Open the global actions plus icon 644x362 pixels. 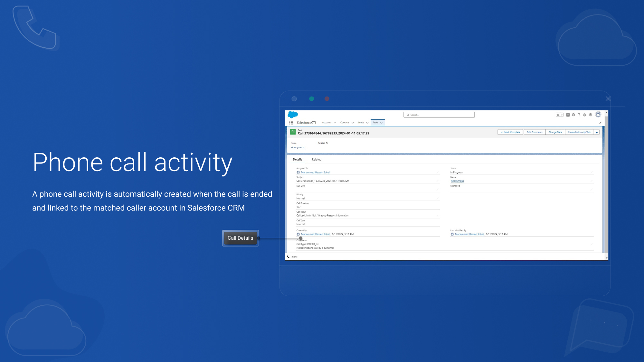tap(568, 115)
